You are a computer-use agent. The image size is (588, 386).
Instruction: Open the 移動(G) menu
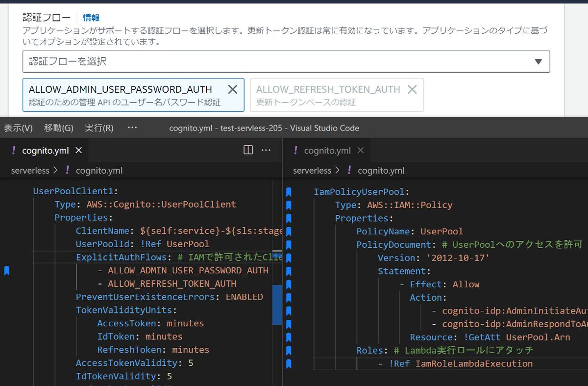[58, 128]
